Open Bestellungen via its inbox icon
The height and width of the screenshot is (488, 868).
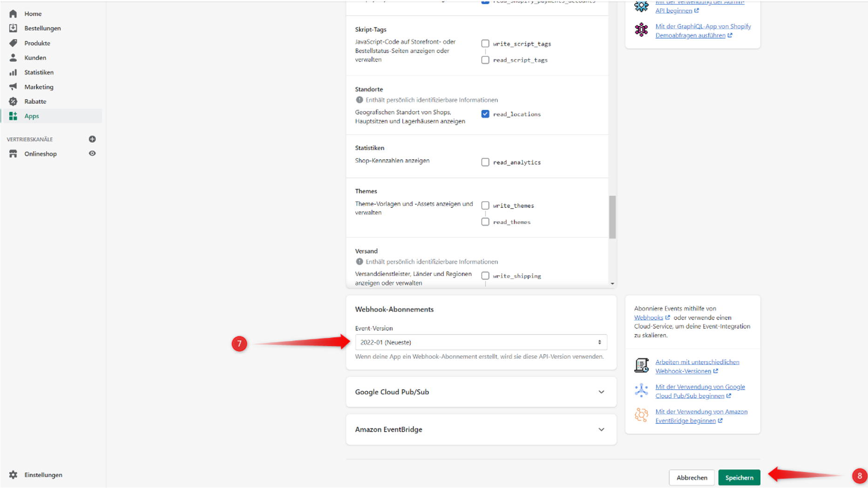[x=13, y=28]
